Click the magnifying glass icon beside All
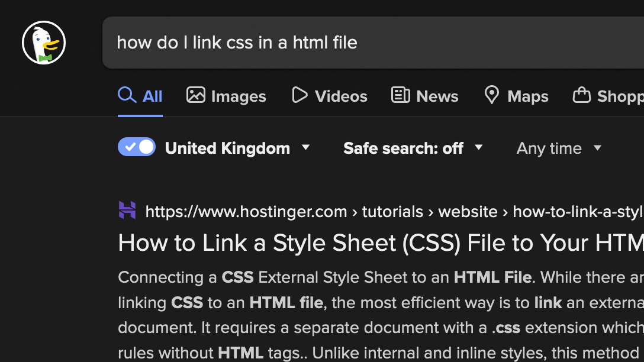This screenshot has width=644, height=362. (127, 95)
